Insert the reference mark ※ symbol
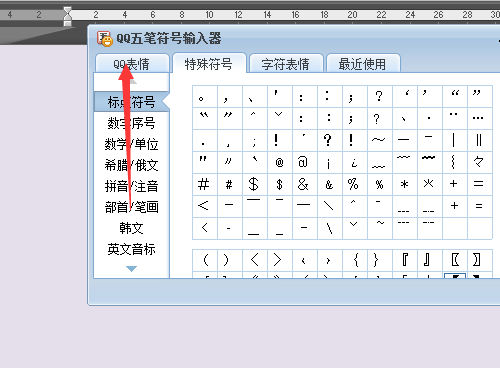This screenshot has width=500, height=368. [x=430, y=184]
